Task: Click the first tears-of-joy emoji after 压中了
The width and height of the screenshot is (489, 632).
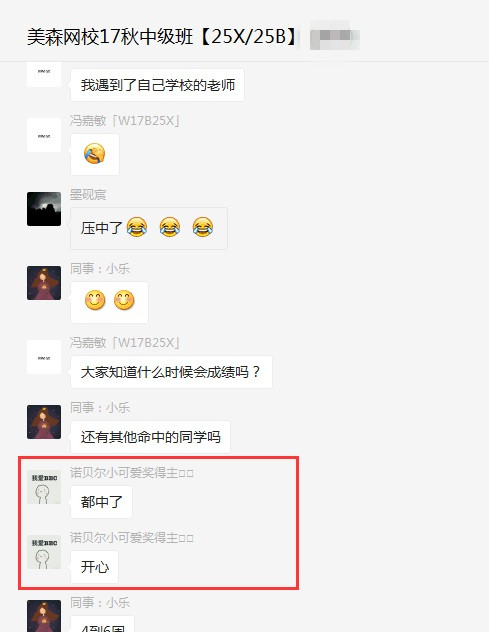Action: click(x=137, y=227)
